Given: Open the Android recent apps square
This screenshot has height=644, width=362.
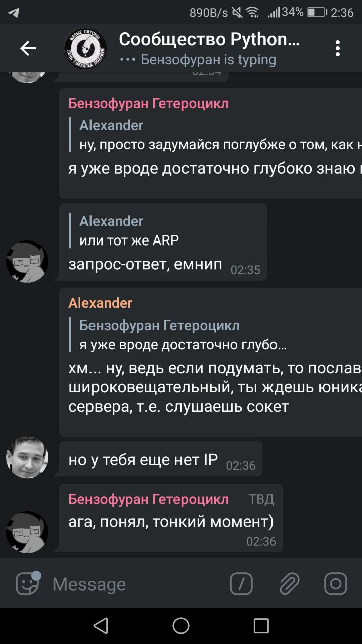Looking at the screenshot, I should pyautogui.click(x=261, y=626).
